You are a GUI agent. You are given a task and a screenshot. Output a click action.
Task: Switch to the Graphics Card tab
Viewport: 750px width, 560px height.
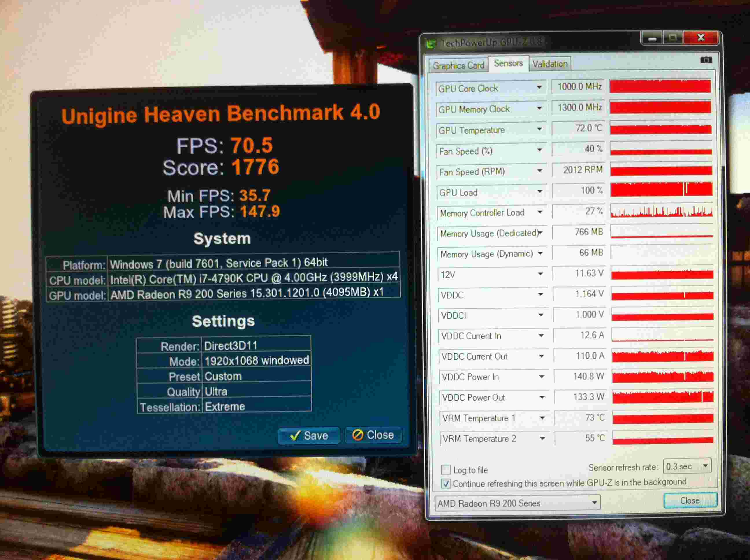click(x=458, y=65)
